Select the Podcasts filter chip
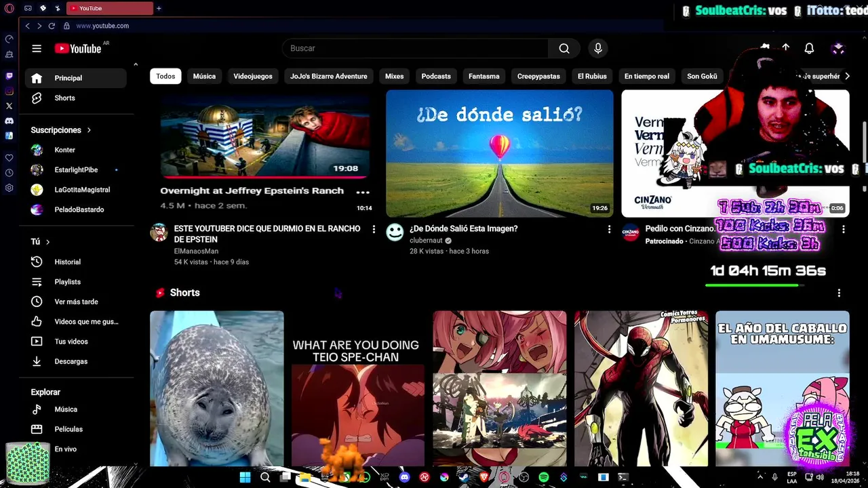This screenshot has height=488, width=868. 436,76
